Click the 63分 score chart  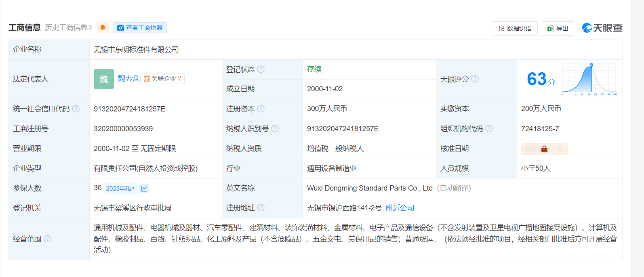tap(589, 79)
